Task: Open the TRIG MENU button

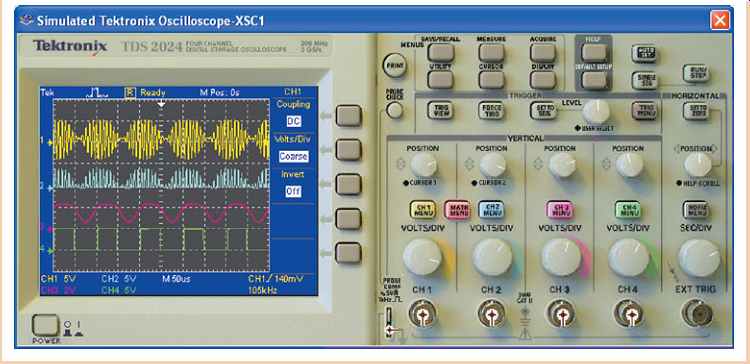Action: click(x=644, y=110)
